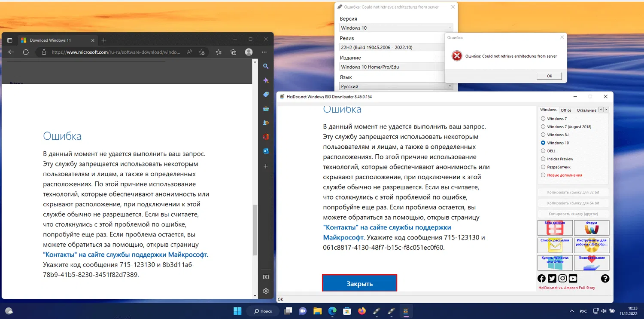Open taskbar search Поиск
644x319 pixels.
coord(263,311)
